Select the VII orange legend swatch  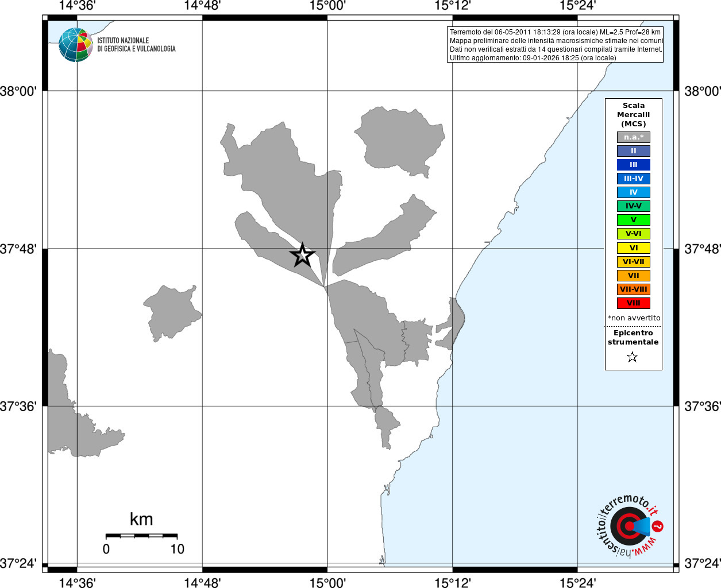[634, 276]
